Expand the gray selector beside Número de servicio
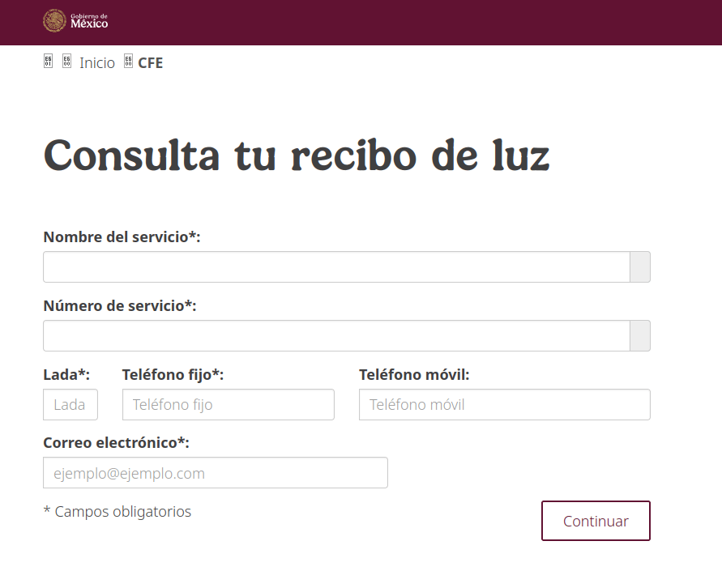 tap(639, 335)
